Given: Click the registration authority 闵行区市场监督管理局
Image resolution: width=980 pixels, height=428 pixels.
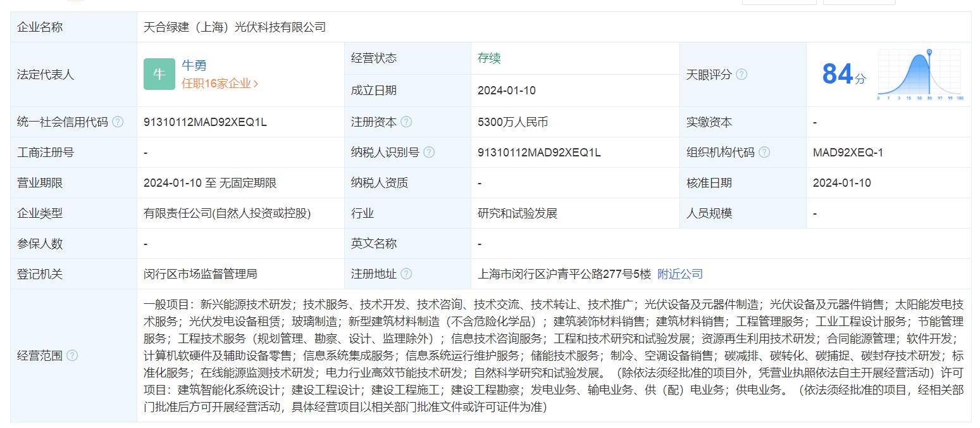Looking at the screenshot, I should pyautogui.click(x=201, y=274).
